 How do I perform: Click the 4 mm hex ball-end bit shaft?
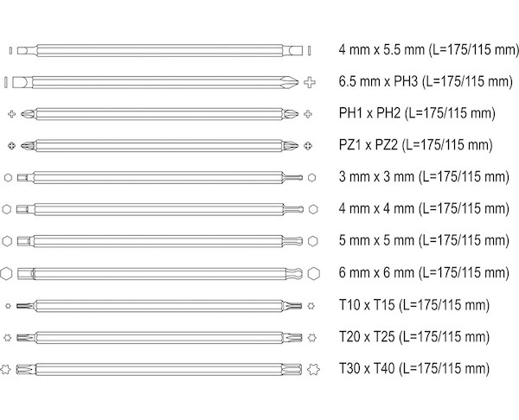[x=160, y=209]
